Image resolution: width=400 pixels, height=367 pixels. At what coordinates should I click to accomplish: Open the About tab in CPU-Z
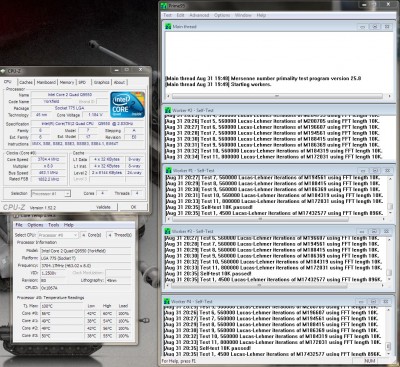tap(119, 82)
